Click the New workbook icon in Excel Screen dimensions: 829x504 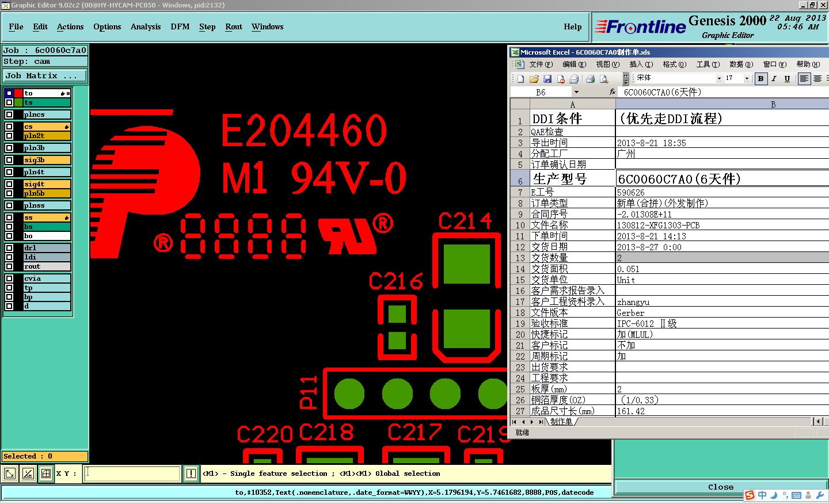pos(521,79)
